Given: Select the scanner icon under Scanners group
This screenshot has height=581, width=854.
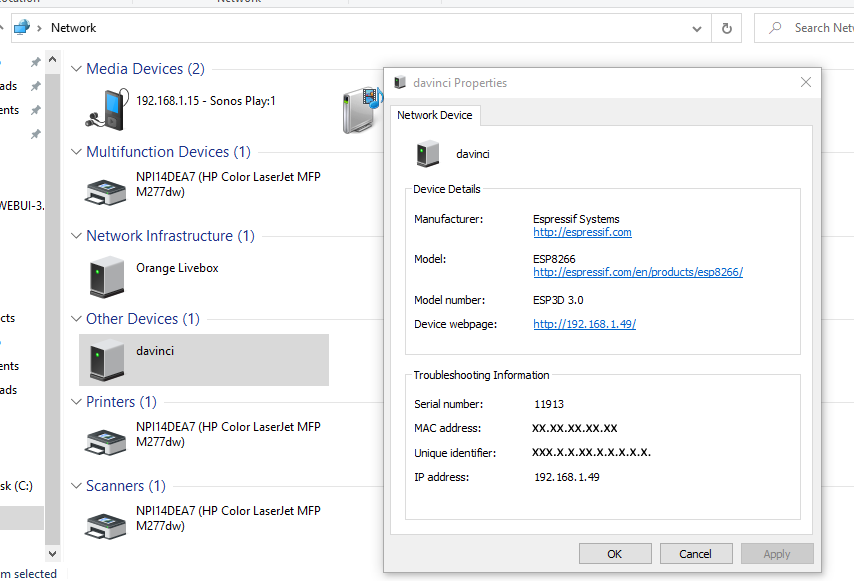Looking at the screenshot, I should [106, 526].
